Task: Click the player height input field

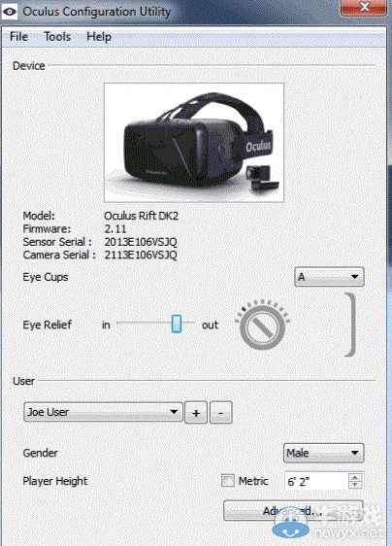Action: [316, 481]
